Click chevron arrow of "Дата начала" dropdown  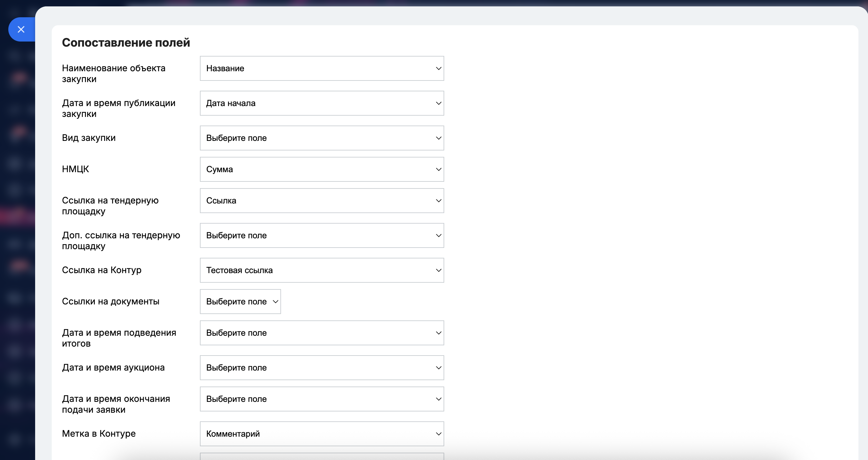point(438,103)
